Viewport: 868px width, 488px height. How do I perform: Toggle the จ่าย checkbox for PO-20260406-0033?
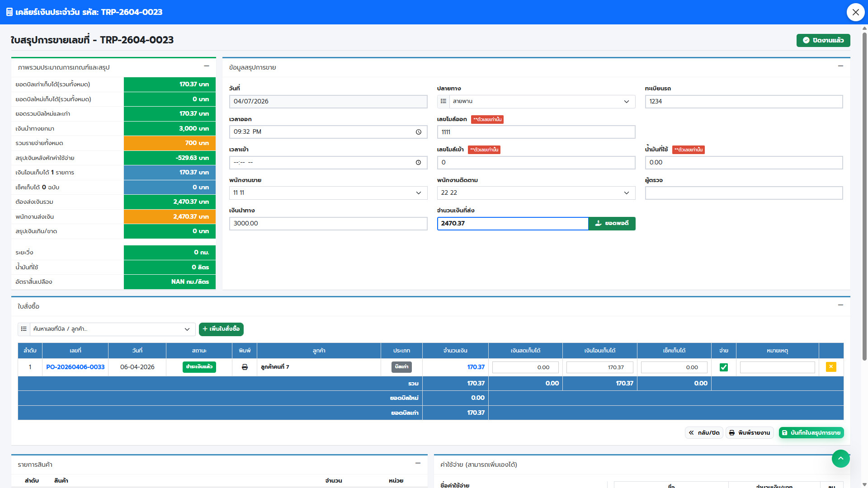[x=723, y=367]
